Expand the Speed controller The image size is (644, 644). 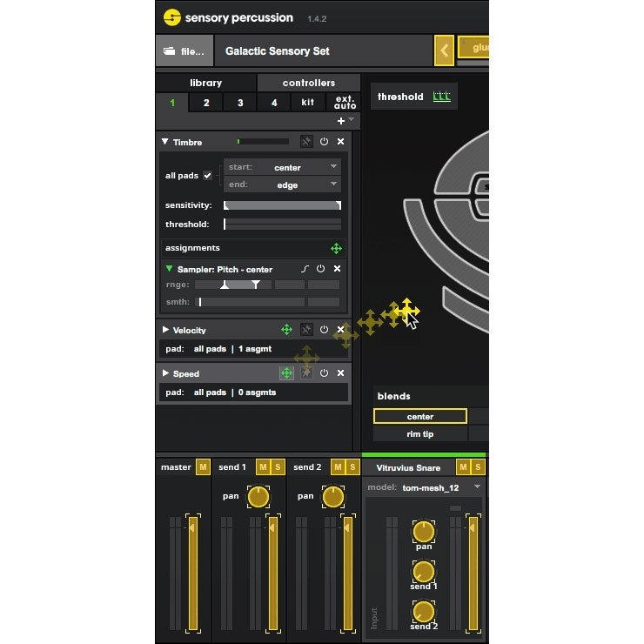(165, 373)
